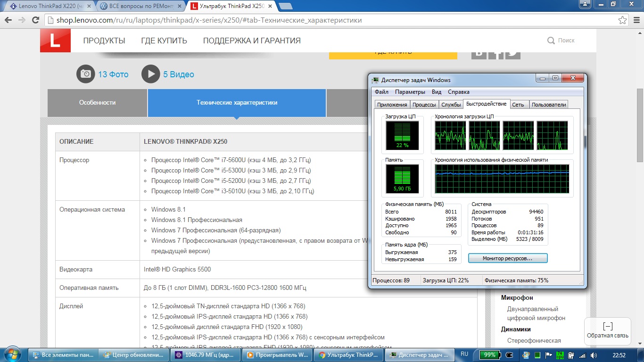The image size is (644, 362).
Task: Click Chrome's forward arrow button
Action: point(22,20)
